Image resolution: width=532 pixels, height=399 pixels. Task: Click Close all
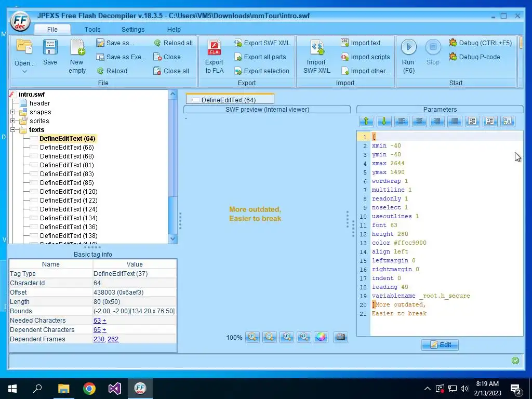(171, 71)
